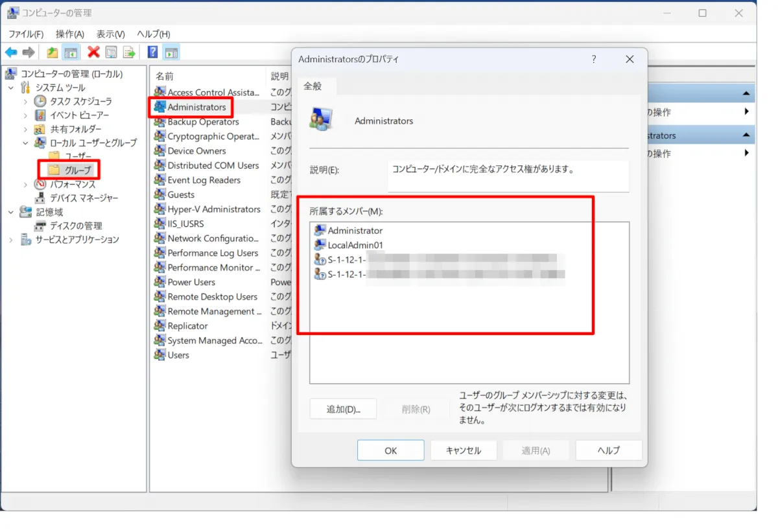Screen dimensions: 778x532
Task: Collapse the 記憶域 tree node
Action: 11,212
